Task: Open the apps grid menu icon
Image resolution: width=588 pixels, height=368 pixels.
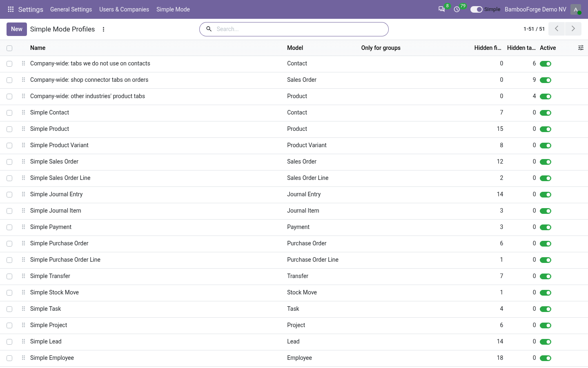Action: point(11,9)
